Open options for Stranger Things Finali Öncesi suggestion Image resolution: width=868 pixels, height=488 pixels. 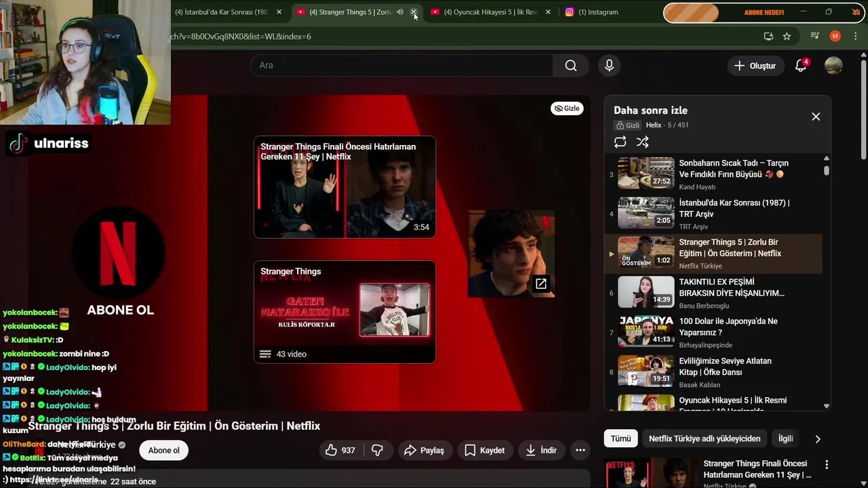click(x=827, y=465)
